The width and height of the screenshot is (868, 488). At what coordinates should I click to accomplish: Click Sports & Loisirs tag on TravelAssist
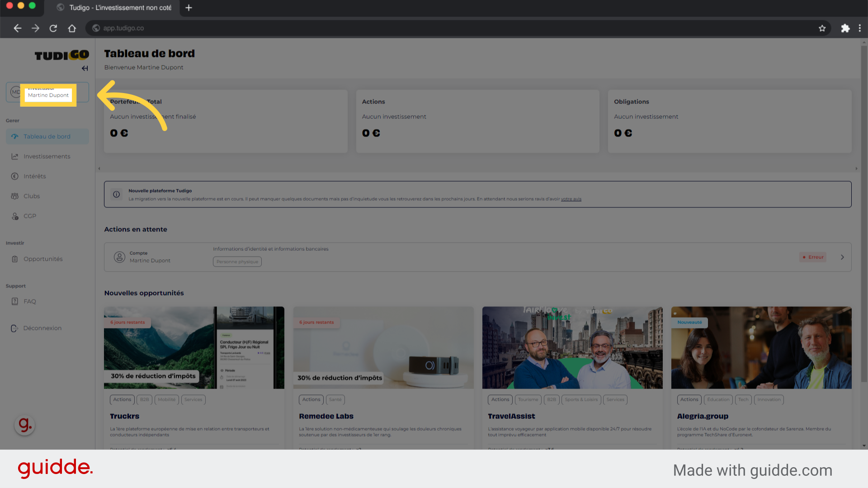pyautogui.click(x=581, y=399)
